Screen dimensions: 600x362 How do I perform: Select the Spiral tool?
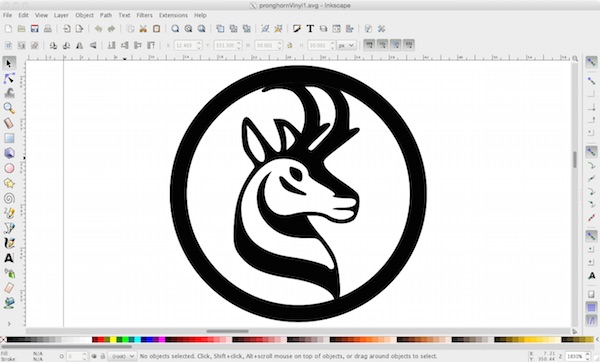pyautogui.click(x=9, y=198)
